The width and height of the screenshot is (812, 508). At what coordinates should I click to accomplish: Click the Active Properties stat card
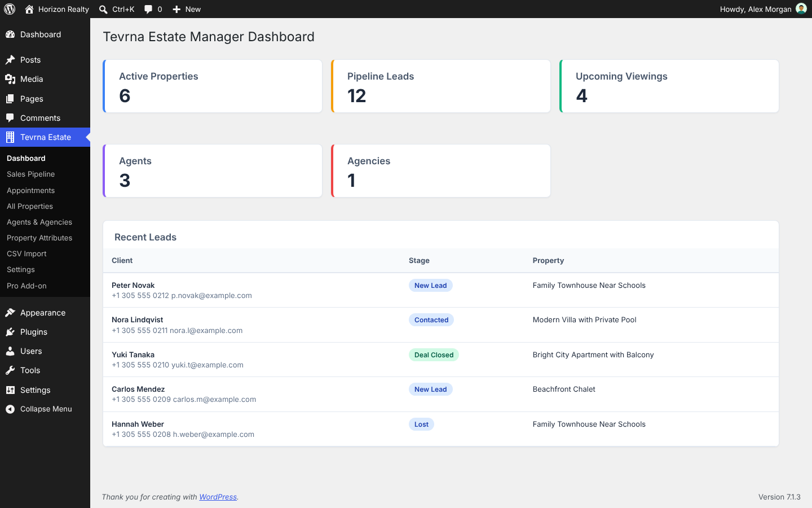click(x=213, y=86)
